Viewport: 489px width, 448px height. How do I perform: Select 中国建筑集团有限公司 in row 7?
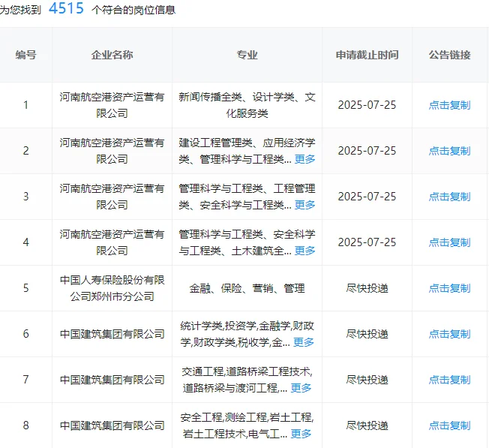[112, 380]
